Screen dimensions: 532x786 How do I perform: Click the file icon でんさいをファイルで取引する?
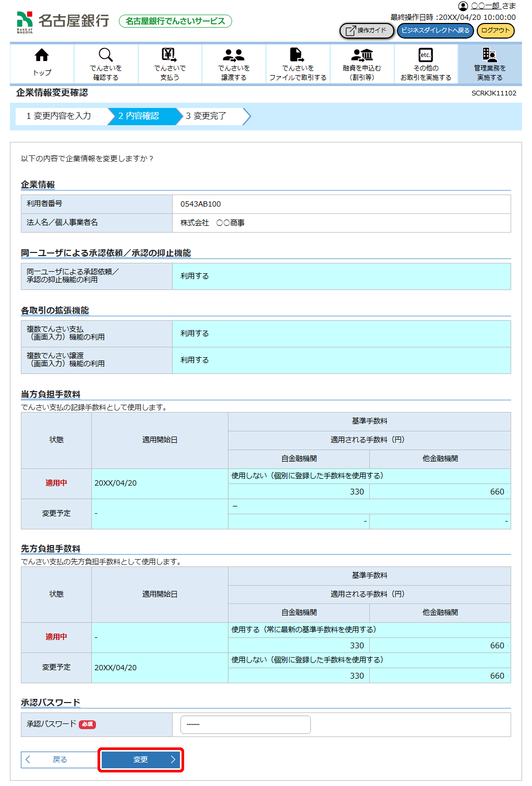click(297, 55)
